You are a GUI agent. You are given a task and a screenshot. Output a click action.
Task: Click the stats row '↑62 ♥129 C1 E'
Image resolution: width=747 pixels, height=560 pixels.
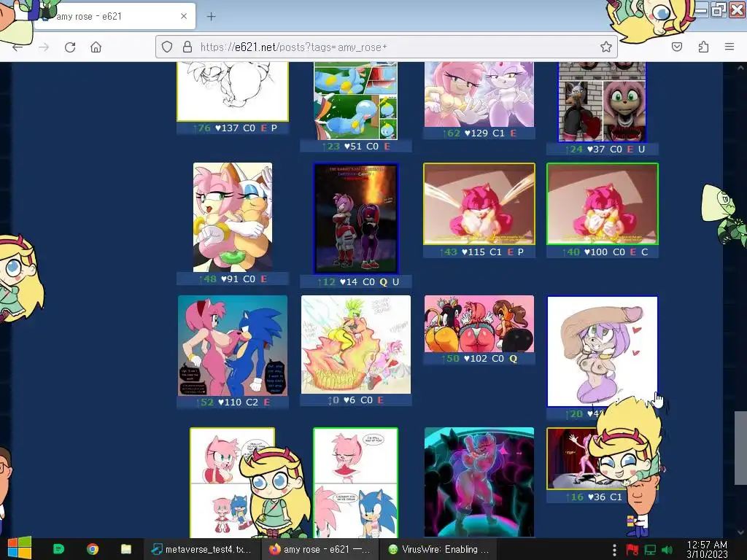tap(479, 133)
